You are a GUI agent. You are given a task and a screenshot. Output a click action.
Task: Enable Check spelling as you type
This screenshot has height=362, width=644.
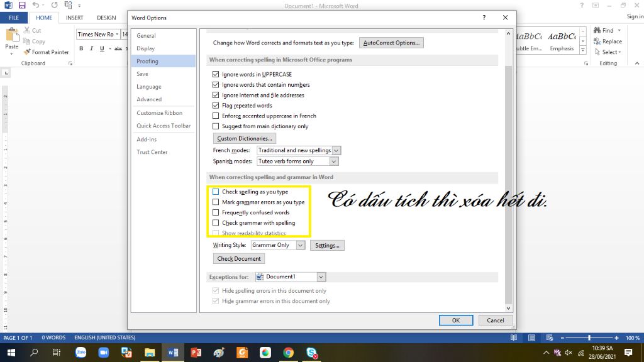point(216,192)
